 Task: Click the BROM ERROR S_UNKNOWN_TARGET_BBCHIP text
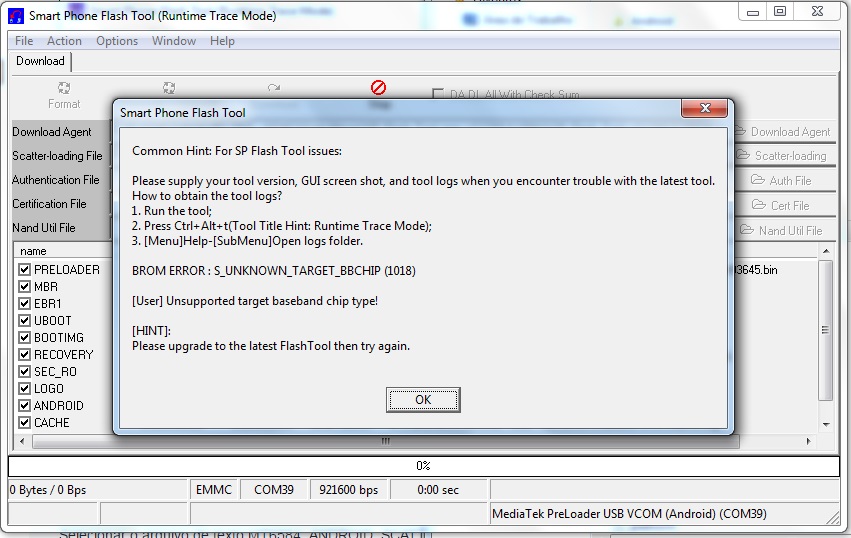274,270
